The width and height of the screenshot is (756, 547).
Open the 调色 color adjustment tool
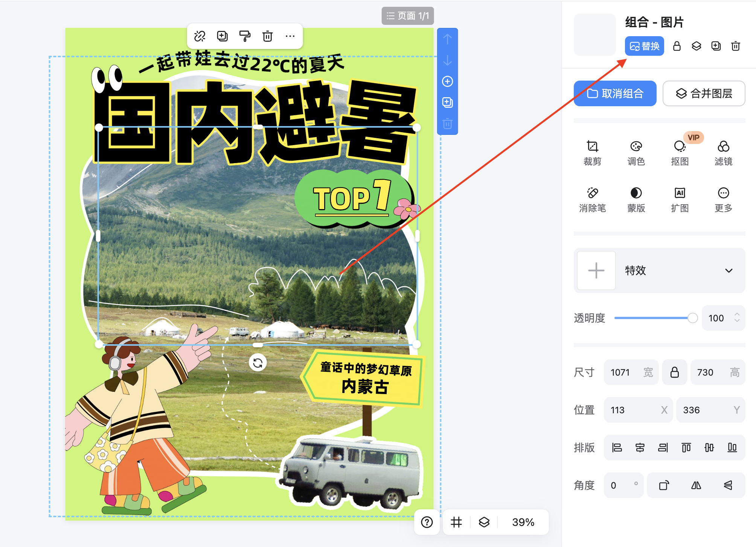point(636,152)
